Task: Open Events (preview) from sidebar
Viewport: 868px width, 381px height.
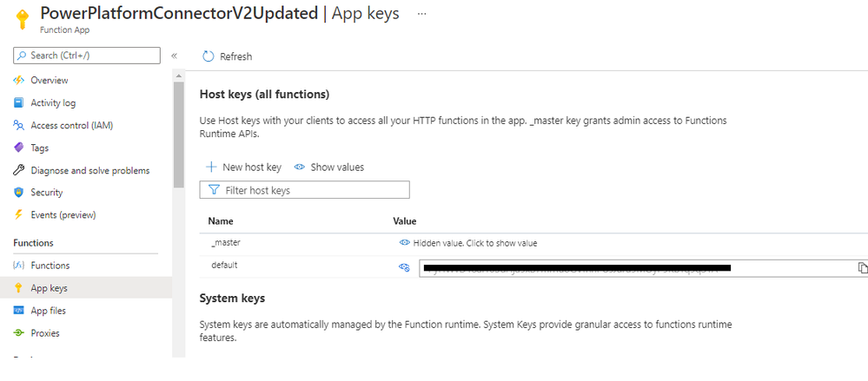Action: [x=63, y=215]
